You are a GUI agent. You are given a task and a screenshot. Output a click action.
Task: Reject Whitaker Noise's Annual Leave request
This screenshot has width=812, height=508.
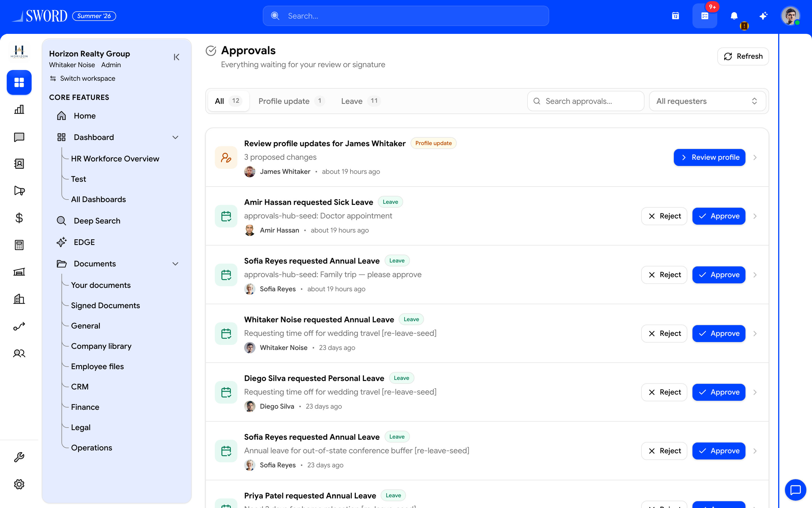[664, 334]
